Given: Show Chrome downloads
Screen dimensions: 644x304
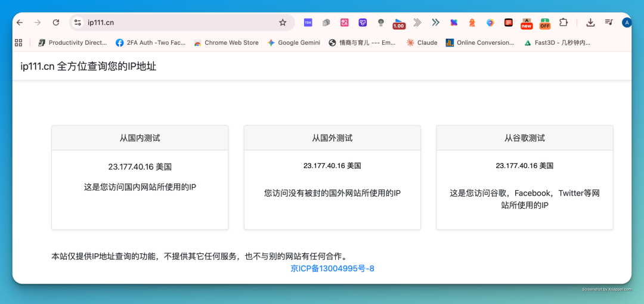Looking at the screenshot, I should [590, 23].
